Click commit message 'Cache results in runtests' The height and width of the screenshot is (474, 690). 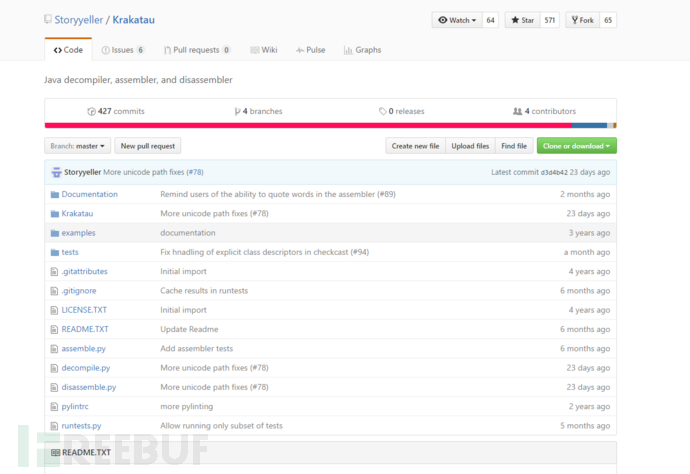(x=204, y=291)
